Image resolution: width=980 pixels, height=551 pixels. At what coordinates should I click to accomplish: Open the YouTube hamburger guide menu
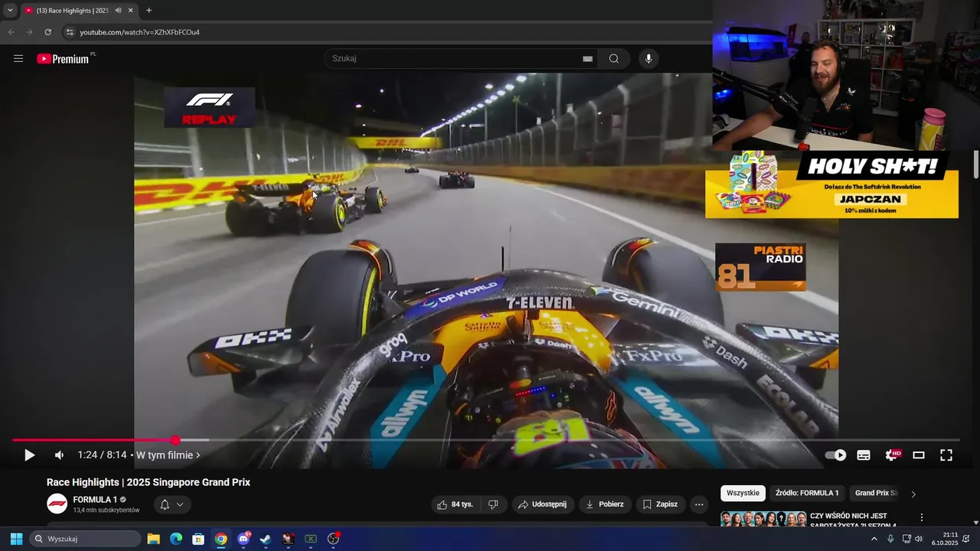tap(18, 59)
